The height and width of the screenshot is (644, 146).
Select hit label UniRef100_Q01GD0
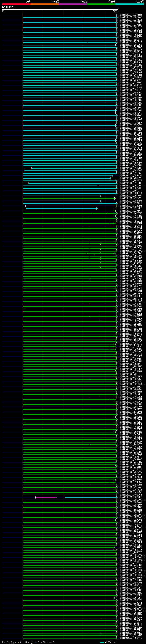coord(131,254)
